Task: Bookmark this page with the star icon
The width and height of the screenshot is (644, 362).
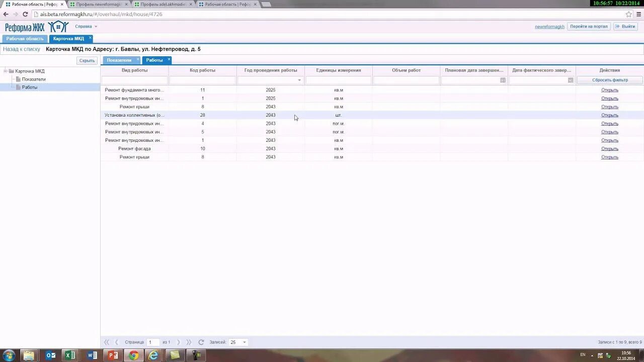Action: [x=629, y=15]
